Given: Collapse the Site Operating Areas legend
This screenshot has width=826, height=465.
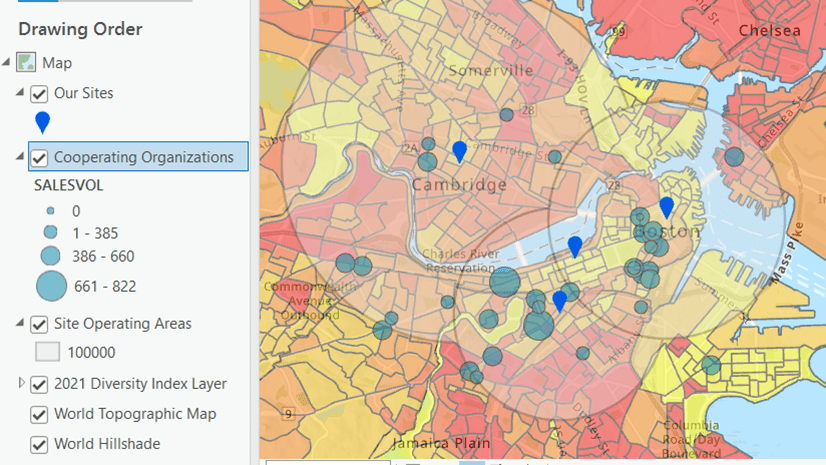Looking at the screenshot, I should coord(20,323).
